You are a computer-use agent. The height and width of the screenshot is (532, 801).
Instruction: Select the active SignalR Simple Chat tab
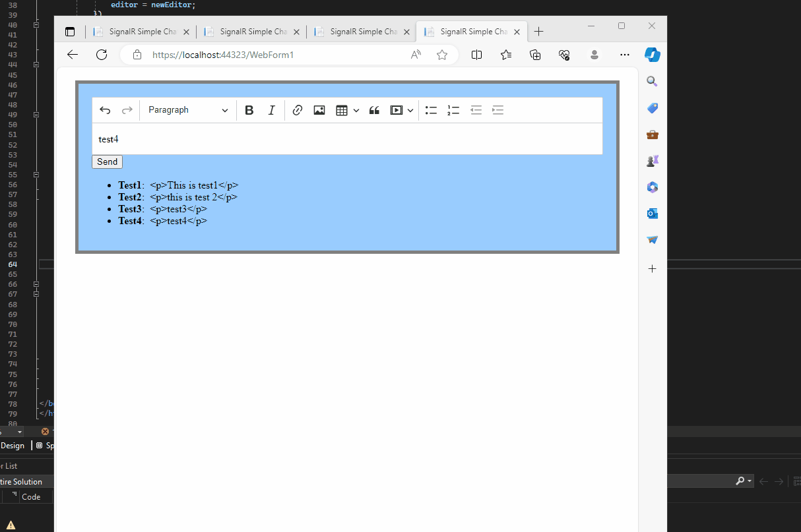(x=471, y=31)
